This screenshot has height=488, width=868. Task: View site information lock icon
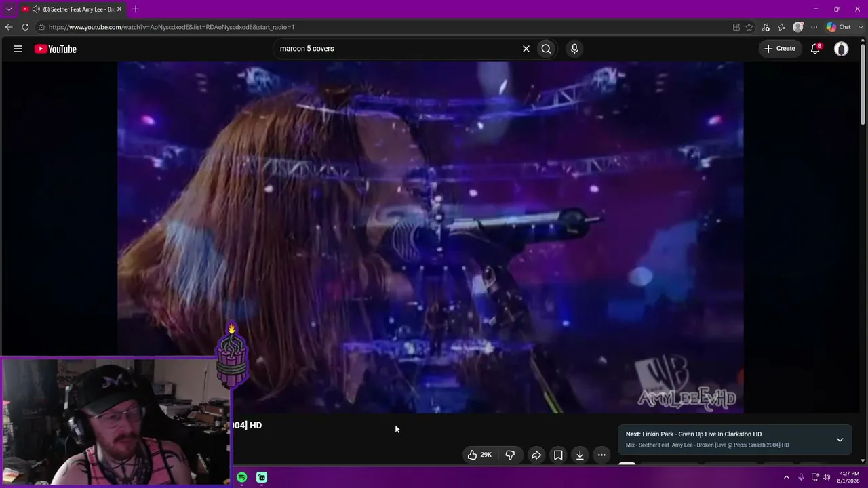tap(41, 27)
